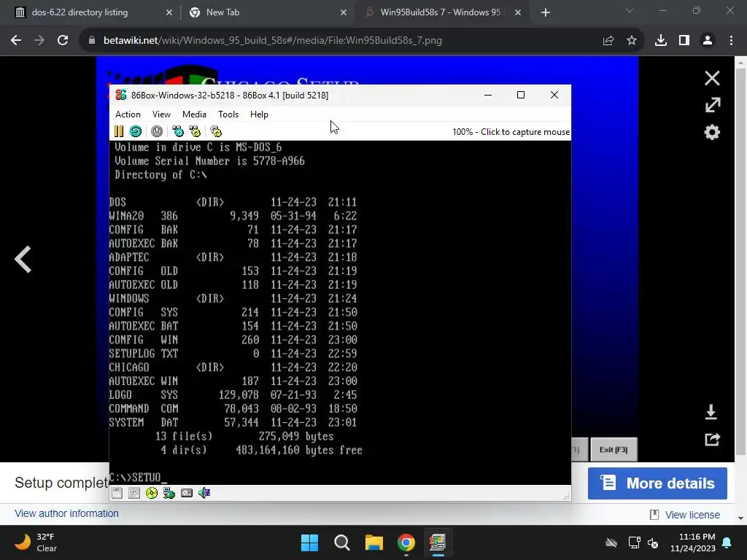Click the COMMAND COM line in DOS listing
The height and width of the screenshot is (560, 747).
[x=233, y=408]
